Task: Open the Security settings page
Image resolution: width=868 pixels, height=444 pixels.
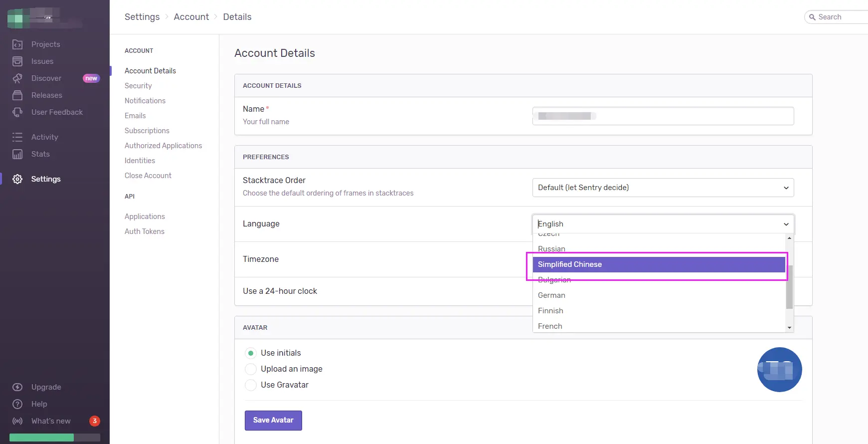Action: click(138, 86)
